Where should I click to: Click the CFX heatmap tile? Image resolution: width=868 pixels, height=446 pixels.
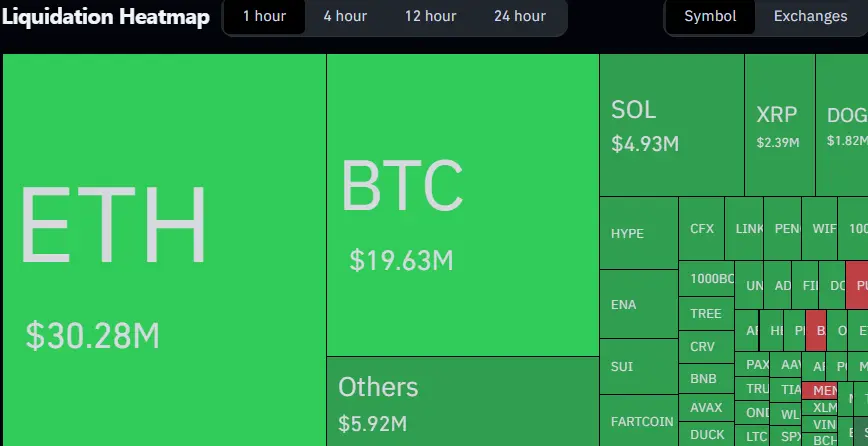point(701,229)
